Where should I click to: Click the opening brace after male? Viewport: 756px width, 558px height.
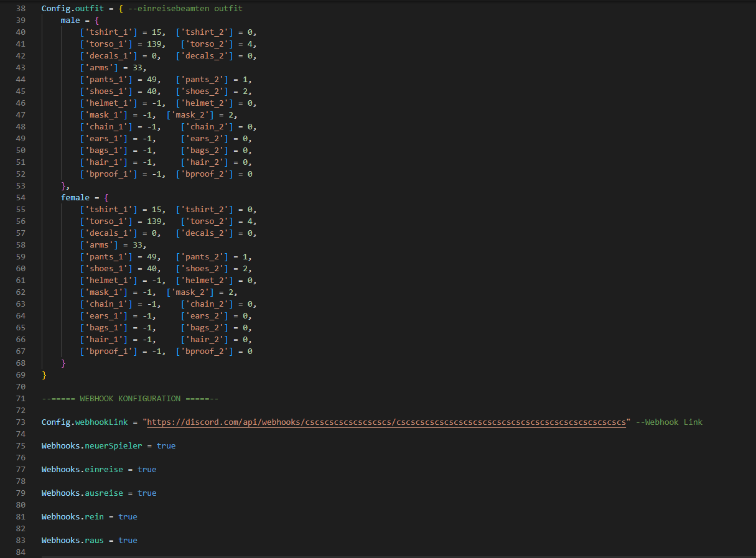tap(97, 21)
